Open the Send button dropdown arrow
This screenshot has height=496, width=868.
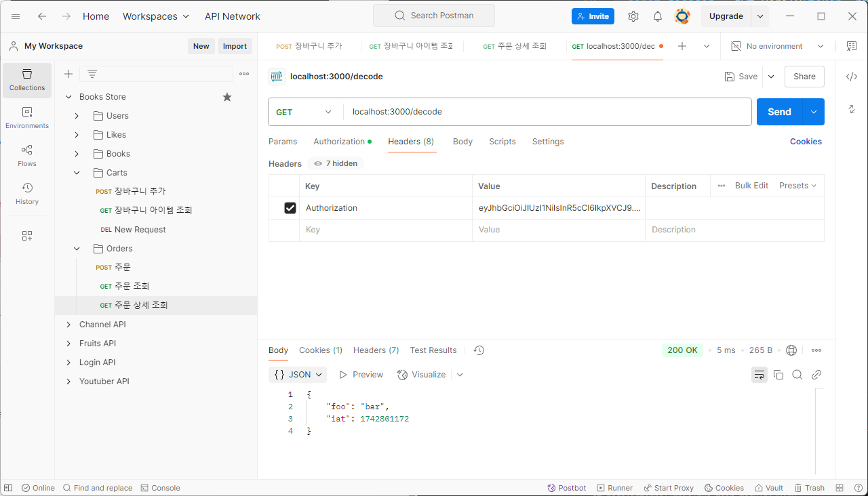point(814,112)
